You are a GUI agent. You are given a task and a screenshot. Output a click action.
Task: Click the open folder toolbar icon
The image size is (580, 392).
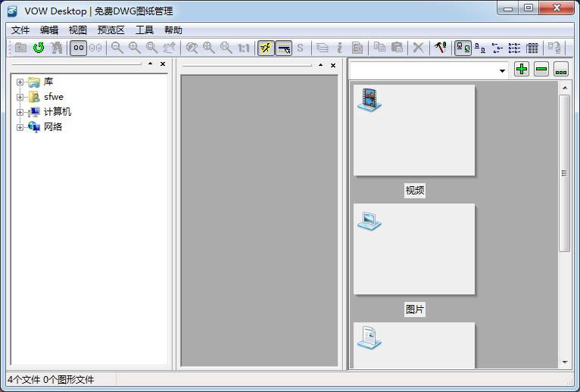click(20, 48)
